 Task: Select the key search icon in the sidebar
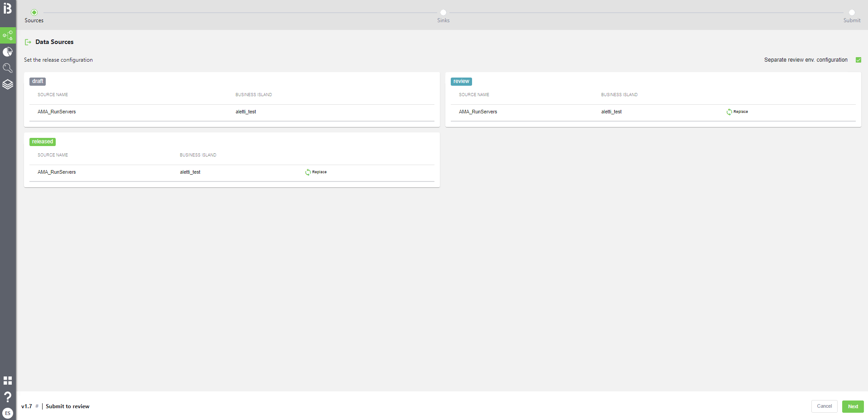pos(8,68)
